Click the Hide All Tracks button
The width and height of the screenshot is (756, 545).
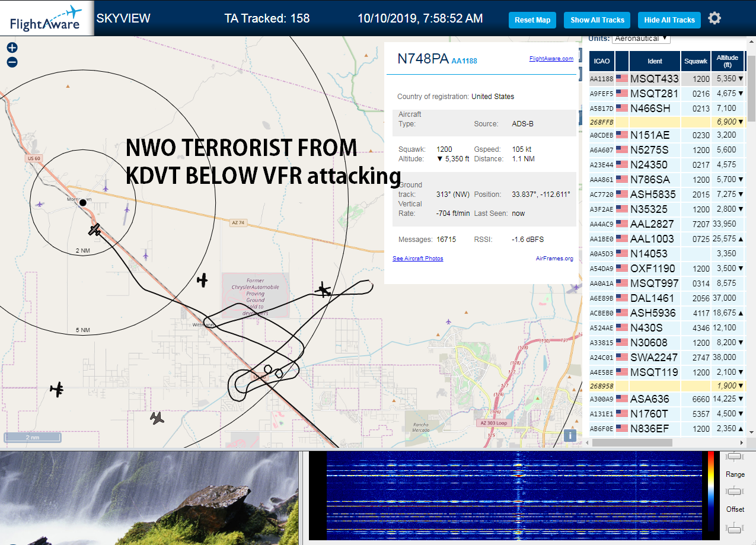(669, 20)
